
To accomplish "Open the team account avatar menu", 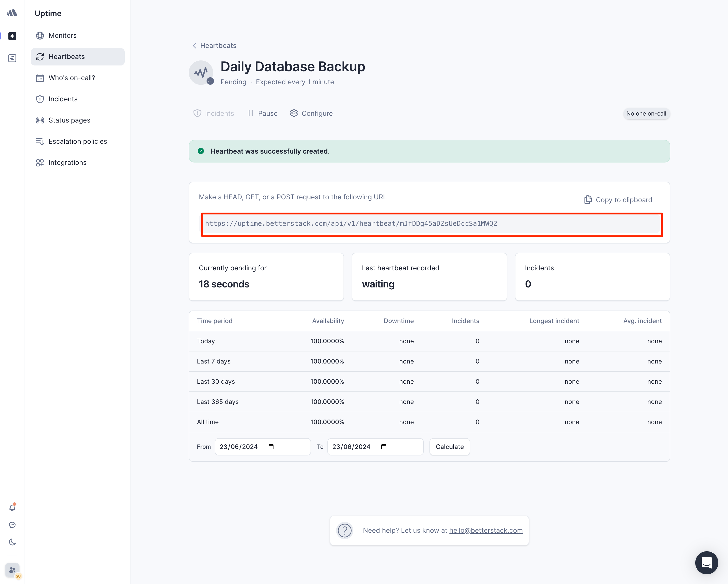I will pyautogui.click(x=12, y=570).
